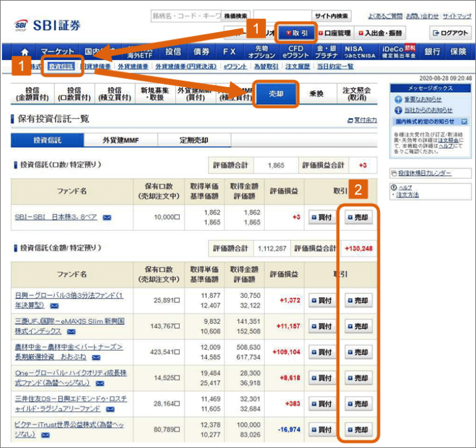Switch to the 投資信託 sub-tab
The height and width of the screenshot is (448, 476).
pos(47,140)
